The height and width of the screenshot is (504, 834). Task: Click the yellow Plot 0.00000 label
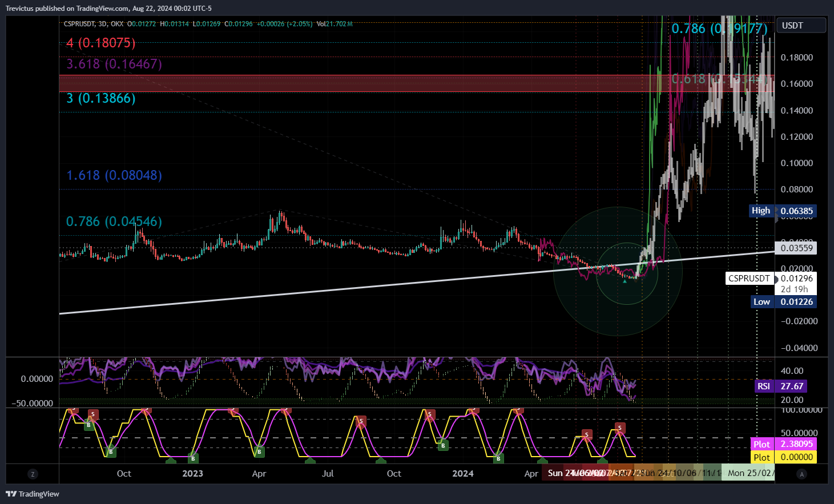coord(784,457)
